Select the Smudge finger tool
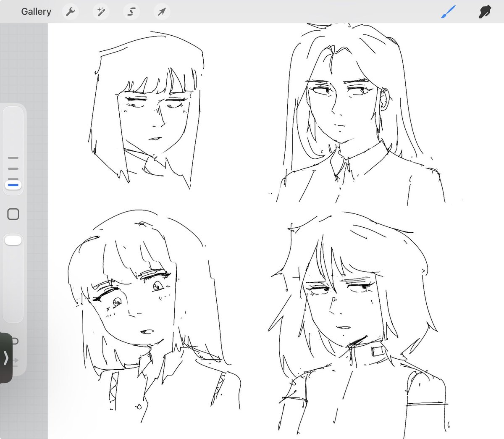 click(x=485, y=12)
